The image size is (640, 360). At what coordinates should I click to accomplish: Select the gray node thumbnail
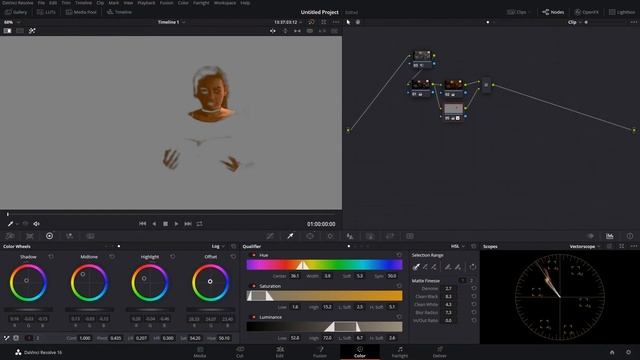(x=453, y=108)
